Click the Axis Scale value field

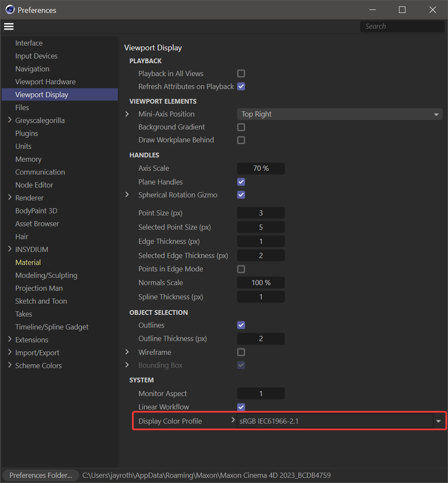click(x=261, y=168)
